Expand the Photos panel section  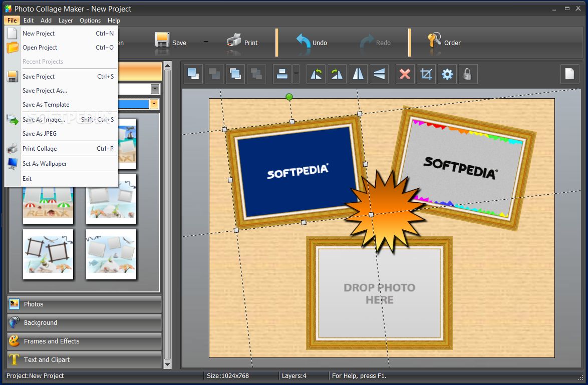84,304
